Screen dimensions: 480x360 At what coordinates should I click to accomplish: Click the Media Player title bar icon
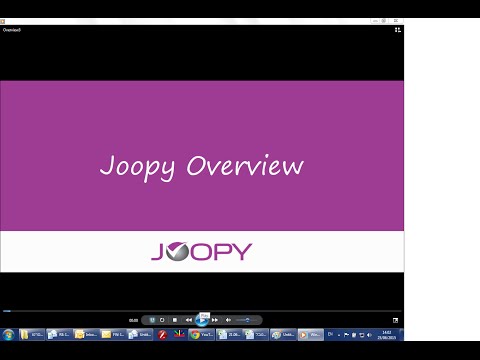(2, 21)
